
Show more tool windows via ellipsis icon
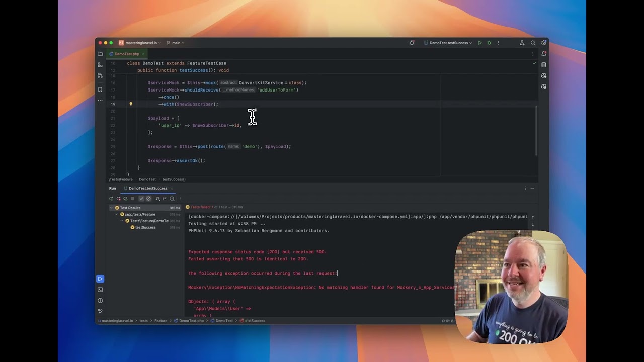click(x=100, y=100)
